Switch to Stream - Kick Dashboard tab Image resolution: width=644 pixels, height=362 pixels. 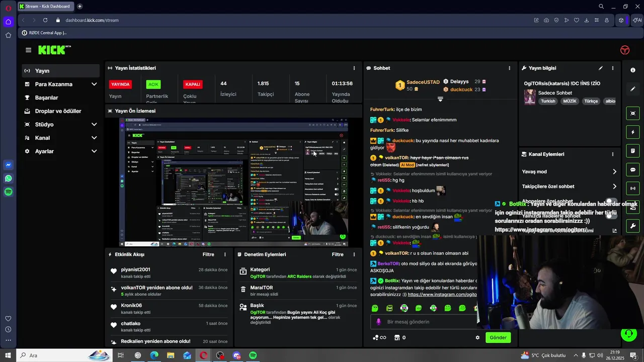[45, 7]
